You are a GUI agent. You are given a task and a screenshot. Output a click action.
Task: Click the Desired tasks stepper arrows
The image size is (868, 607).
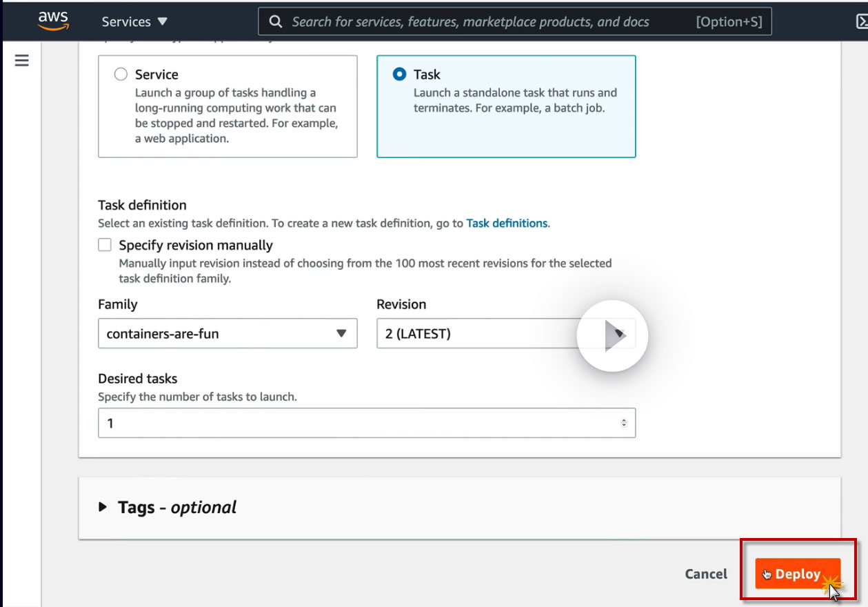coord(624,423)
